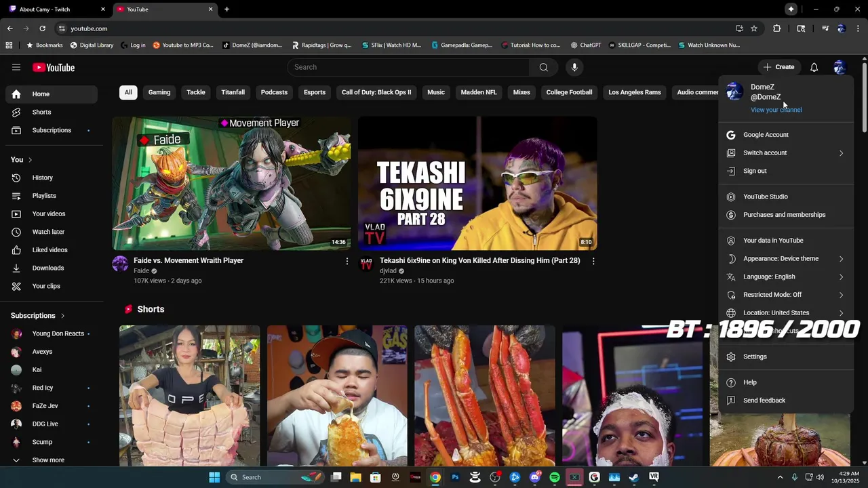Click the djvlad channel avatar
Image resolution: width=868 pixels, height=488 pixels.
(x=366, y=264)
